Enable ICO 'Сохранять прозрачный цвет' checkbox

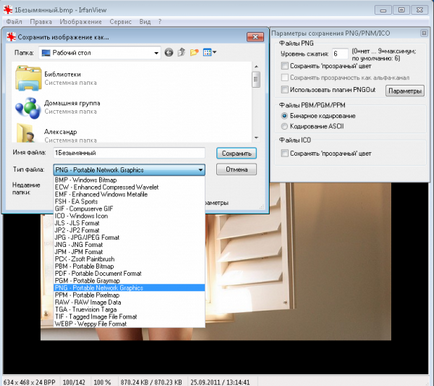point(285,153)
